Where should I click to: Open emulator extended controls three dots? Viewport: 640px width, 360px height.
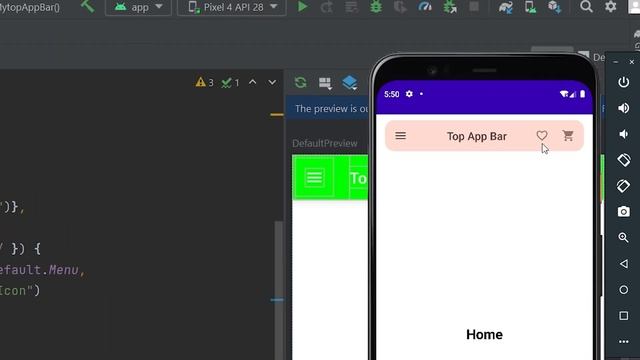pyautogui.click(x=623, y=342)
